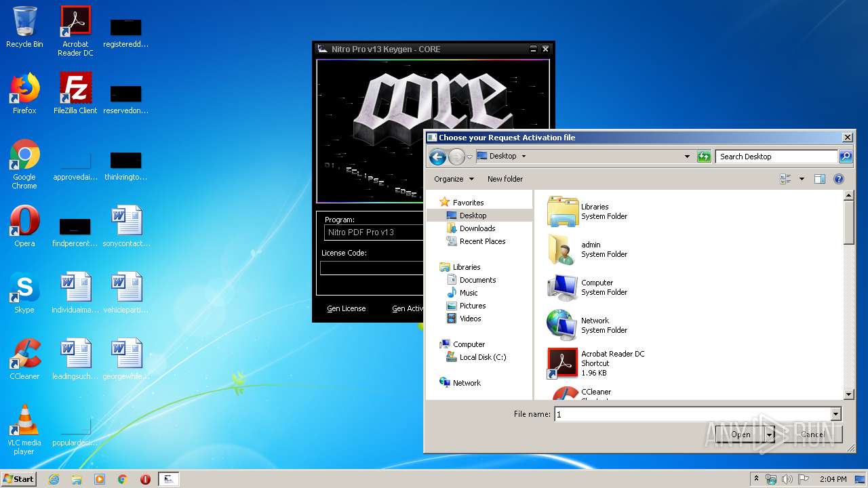This screenshot has height=488, width=868.
Task: Select Favorites in navigation pane
Action: tap(468, 203)
